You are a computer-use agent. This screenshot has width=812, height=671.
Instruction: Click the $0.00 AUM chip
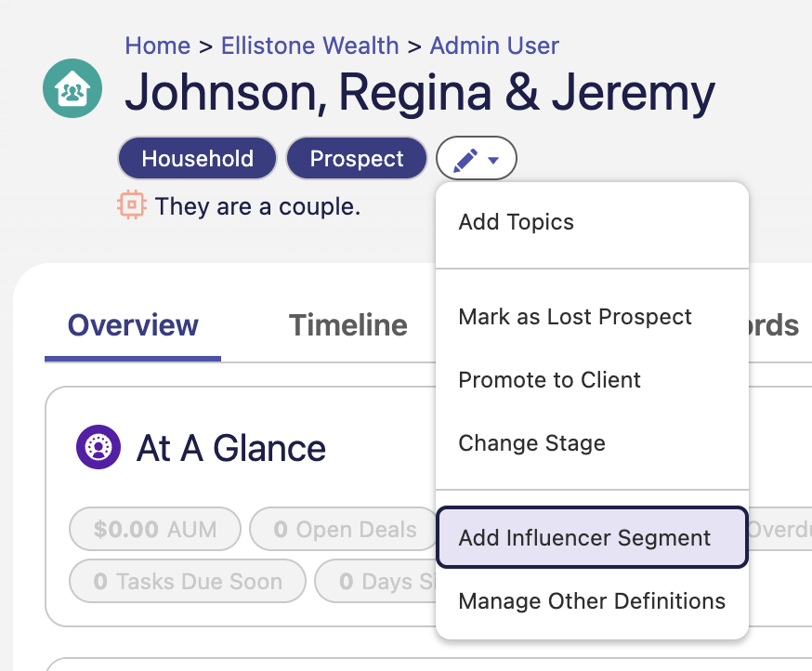click(155, 529)
